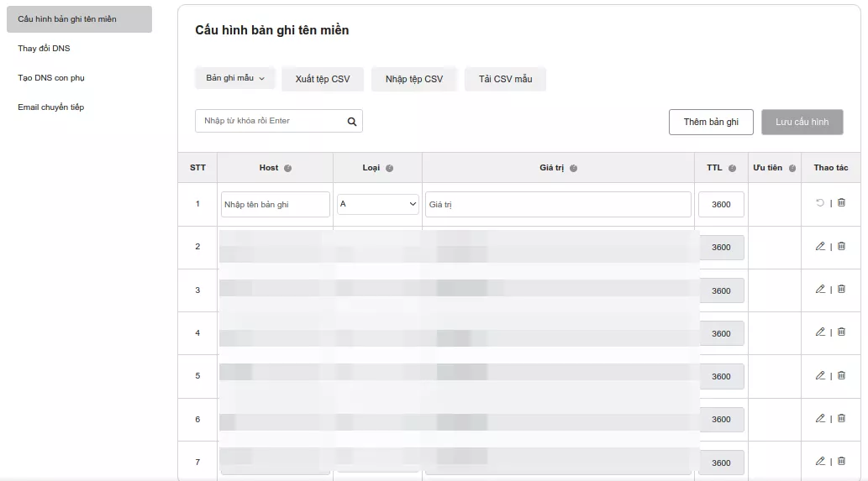Click the TTL column help icon
Image resolution: width=868 pixels, height=481 pixels.
pos(733,168)
